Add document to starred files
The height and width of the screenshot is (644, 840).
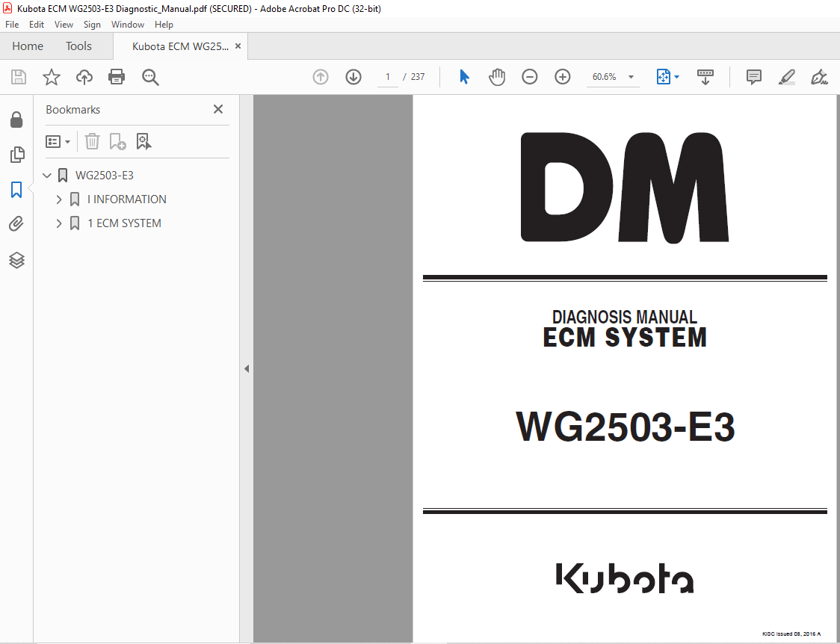[x=52, y=77]
